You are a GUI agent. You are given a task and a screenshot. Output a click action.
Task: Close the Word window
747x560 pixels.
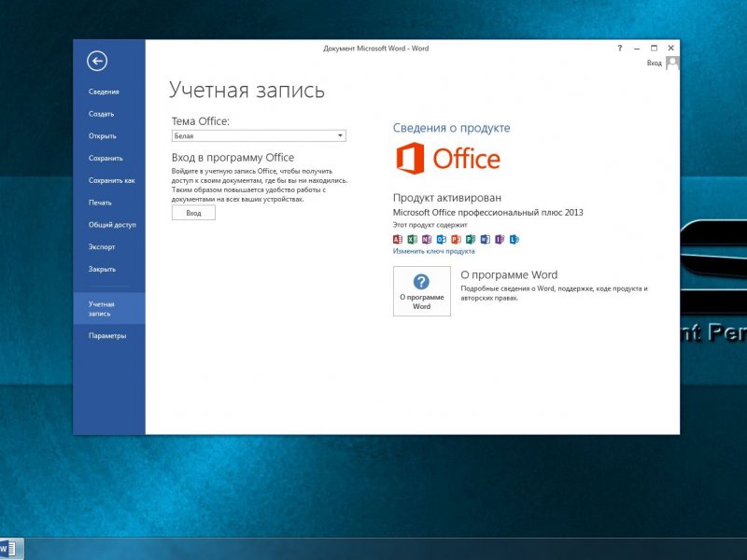[x=670, y=49]
